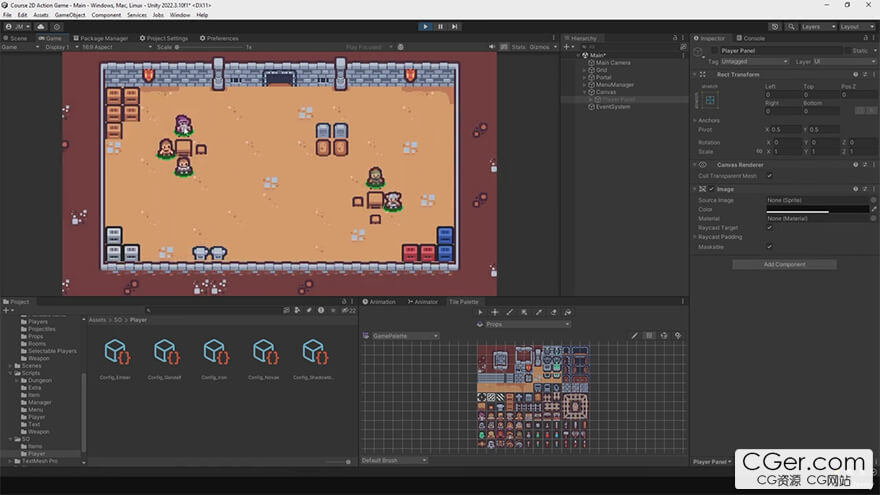
Task: Toggle Cull Transparent Mesh checkbox
Action: pos(769,176)
